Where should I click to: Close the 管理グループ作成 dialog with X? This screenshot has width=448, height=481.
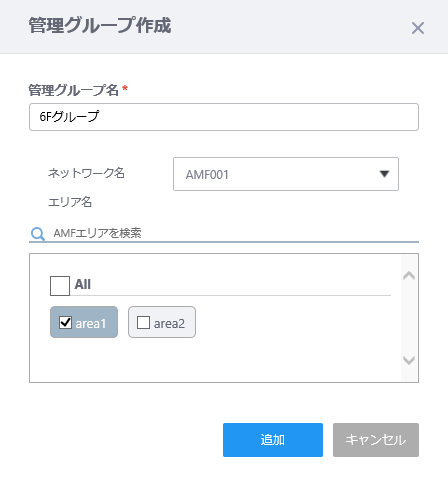coord(418,28)
